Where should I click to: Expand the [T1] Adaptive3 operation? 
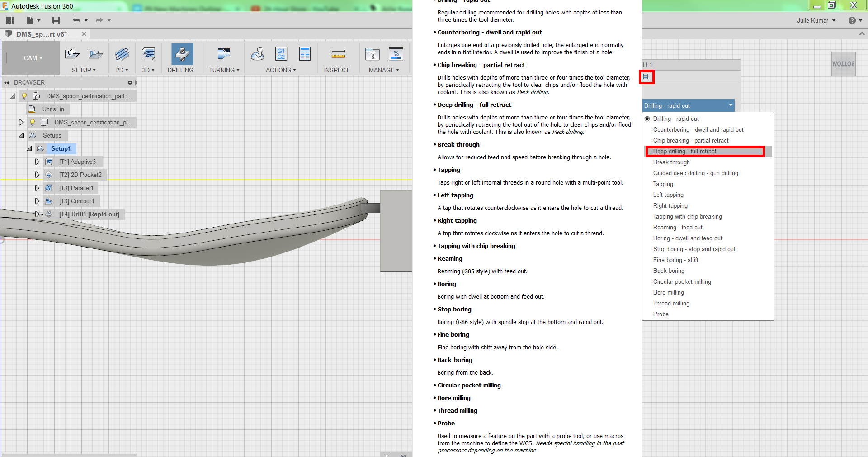[x=37, y=162]
